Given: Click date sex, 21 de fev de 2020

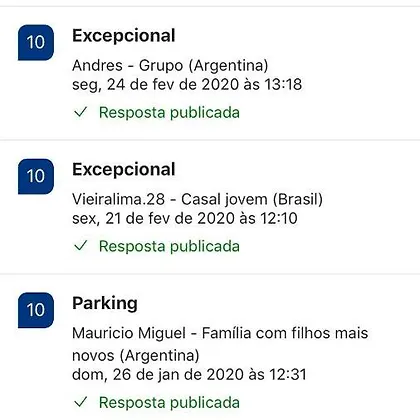Looking at the screenshot, I should pos(153,219).
